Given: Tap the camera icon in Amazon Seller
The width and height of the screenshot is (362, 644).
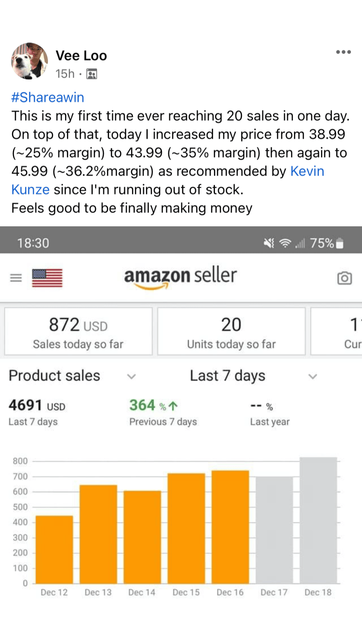Looking at the screenshot, I should [x=344, y=278].
